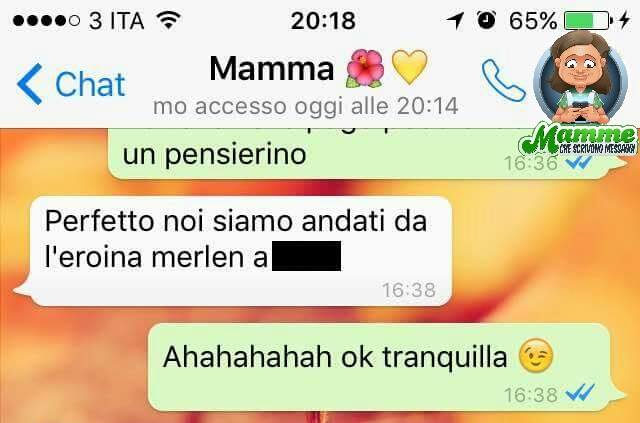Tap the blue read ticks at 16:38
This screenshot has height=423, width=640.
pyautogui.click(x=580, y=392)
